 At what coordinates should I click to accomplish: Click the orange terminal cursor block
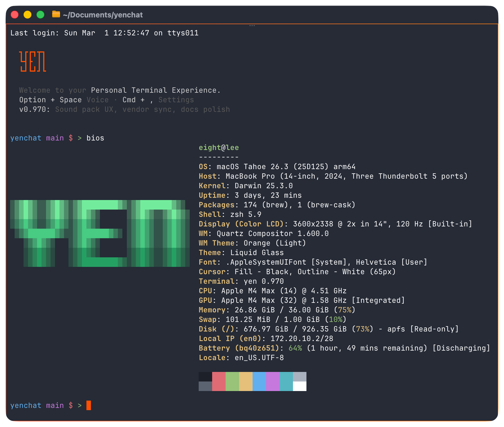(89, 405)
